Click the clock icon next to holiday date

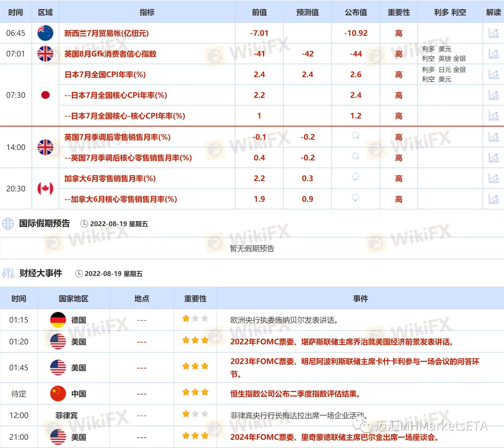pos(84,224)
